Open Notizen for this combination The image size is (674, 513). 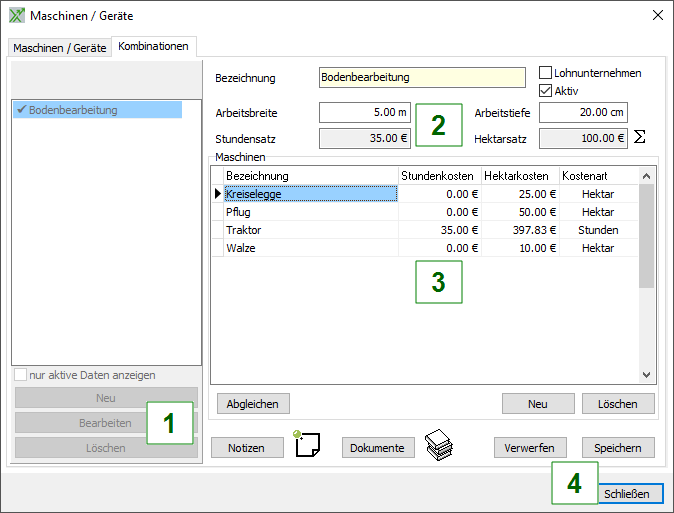click(x=246, y=448)
